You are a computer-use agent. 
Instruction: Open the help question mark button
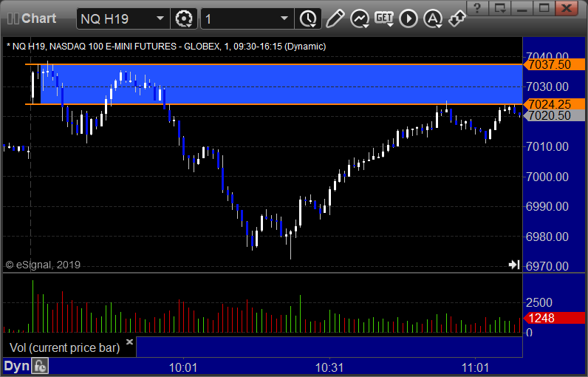click(477, 8)
